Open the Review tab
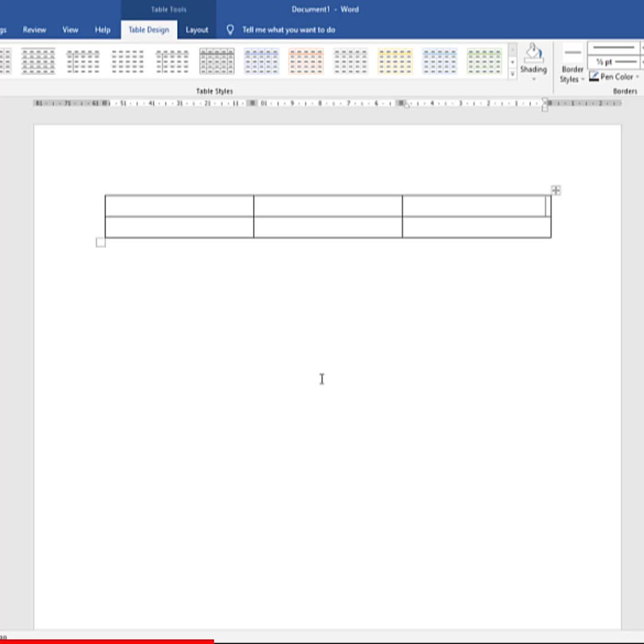This screenshot has height=644, width=644. (x=35, y=30)
